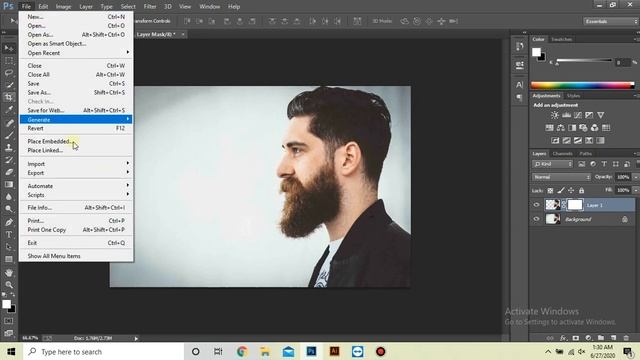Open Photoshop from the taskbar

tap(311, 351)
